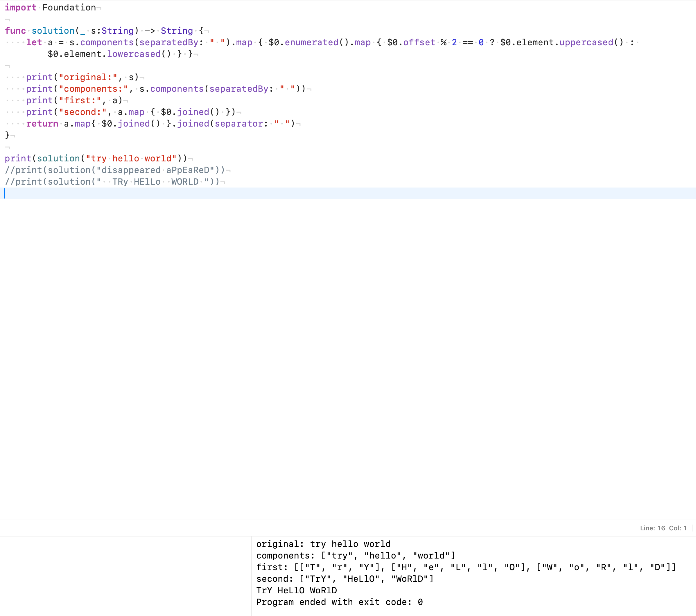This screenshot has width=696, height=616.
Task: Click the highlighted empty current line in editor
Action: [x=340, y=193]
